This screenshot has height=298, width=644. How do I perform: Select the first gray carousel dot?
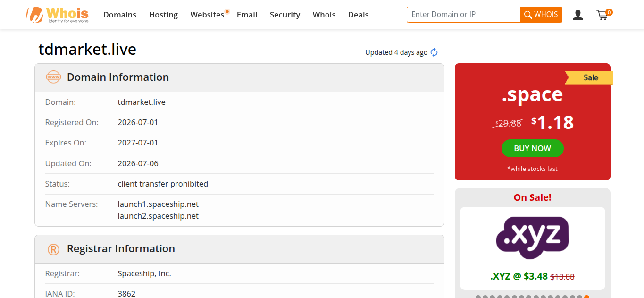click(x=478, y=297)
